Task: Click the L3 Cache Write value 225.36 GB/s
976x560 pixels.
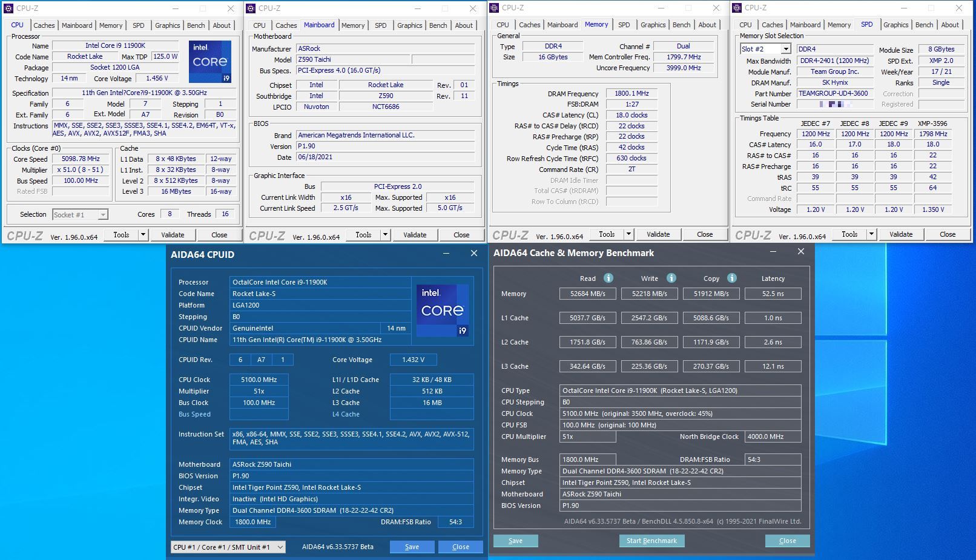Action: click(649, 366)
